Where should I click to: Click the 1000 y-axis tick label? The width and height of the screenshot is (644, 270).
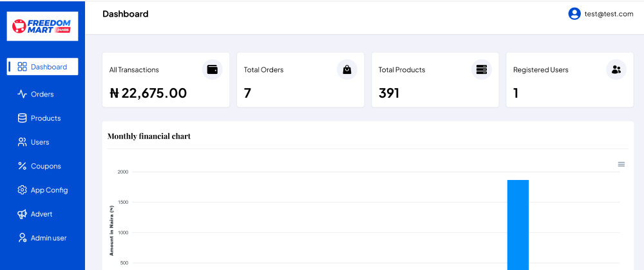(x=124, y=233)
